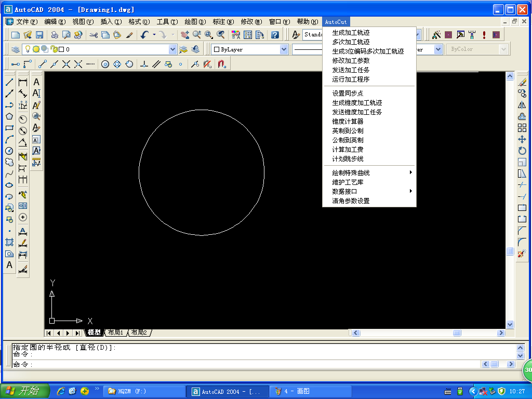Open the Layer Properties Manager icon
The image size is (532, 399).
[16, 49]
